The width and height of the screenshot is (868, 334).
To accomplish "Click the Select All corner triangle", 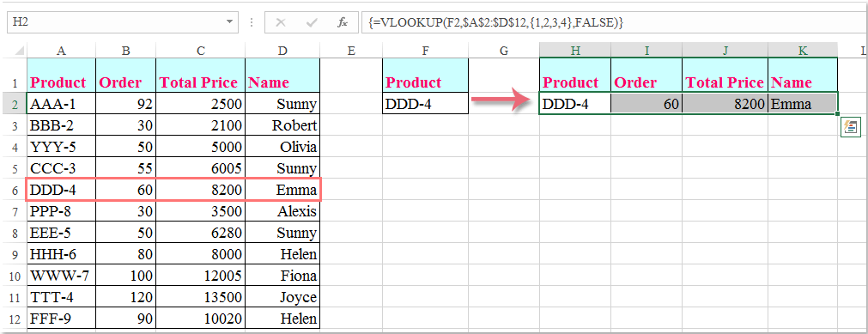I will pos(19,51).
